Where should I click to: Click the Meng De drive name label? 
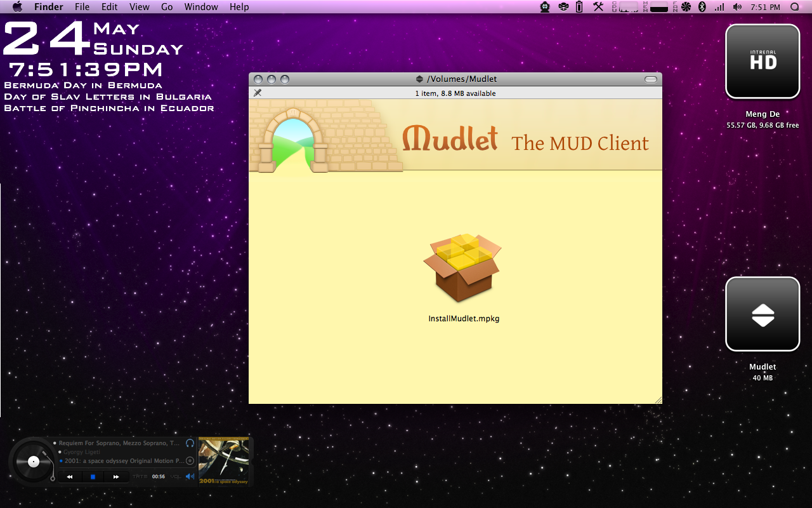[x=763, y=114]
